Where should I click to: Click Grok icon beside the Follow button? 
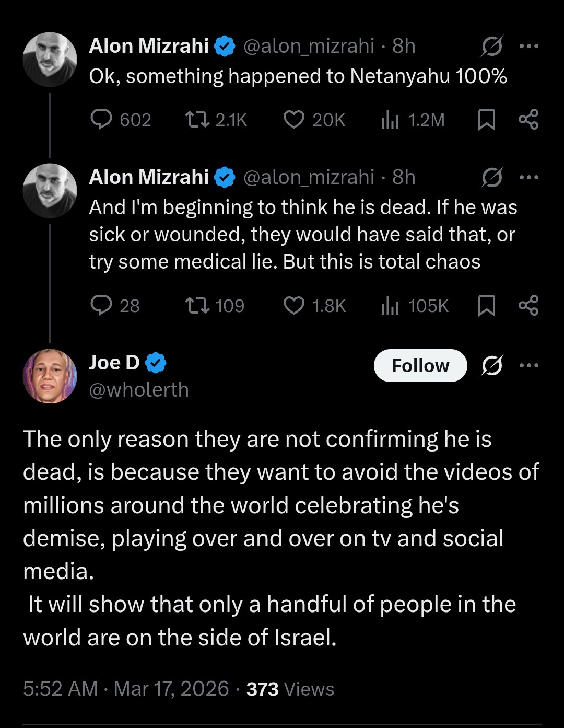[x=492, y=365]
